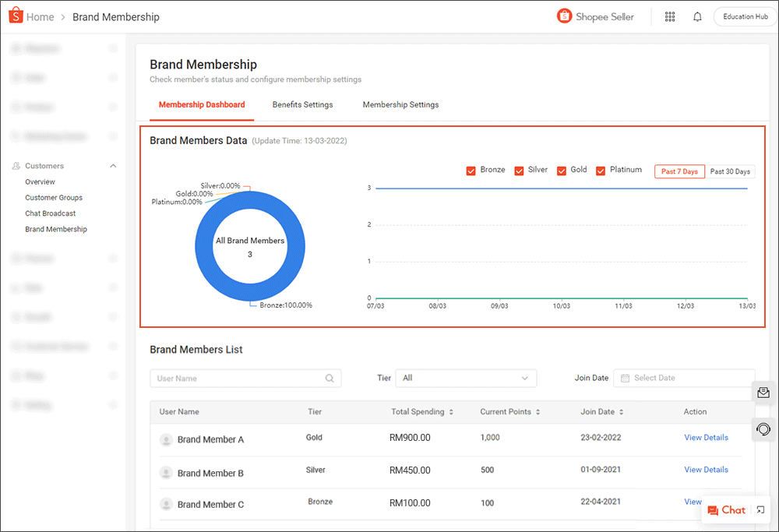Click Brand Member B avatar icon

tap(166, 473)
